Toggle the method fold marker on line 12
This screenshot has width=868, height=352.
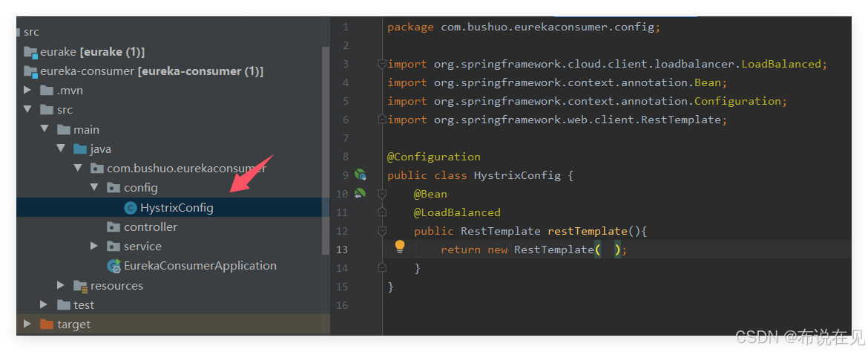click(381, 231)
